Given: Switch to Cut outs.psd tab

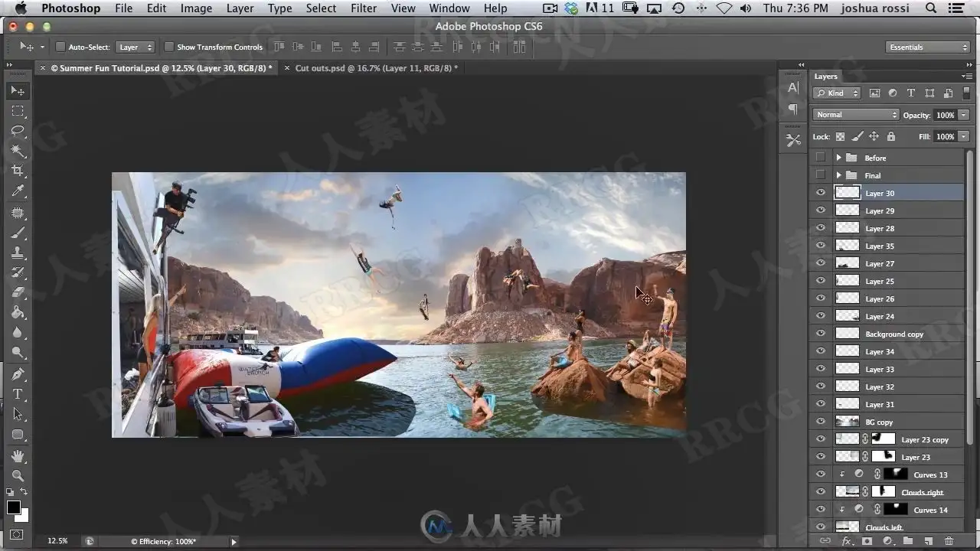Looking at the screenshot, I should 377,68.
